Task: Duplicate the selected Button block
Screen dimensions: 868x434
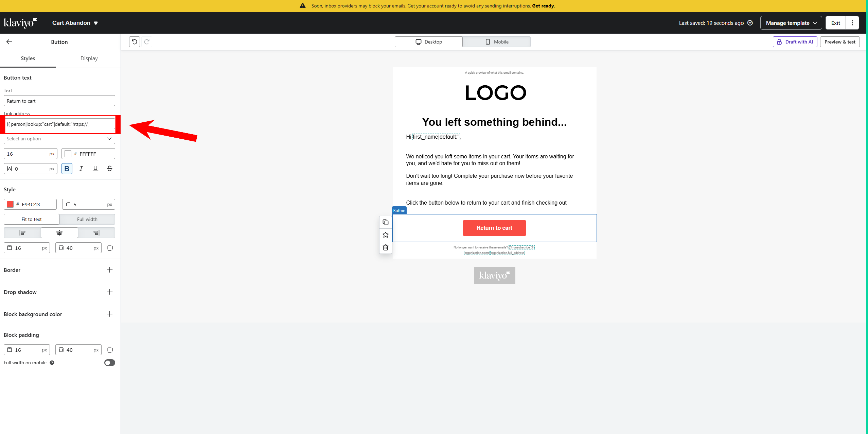Action: tap(385, 222)
